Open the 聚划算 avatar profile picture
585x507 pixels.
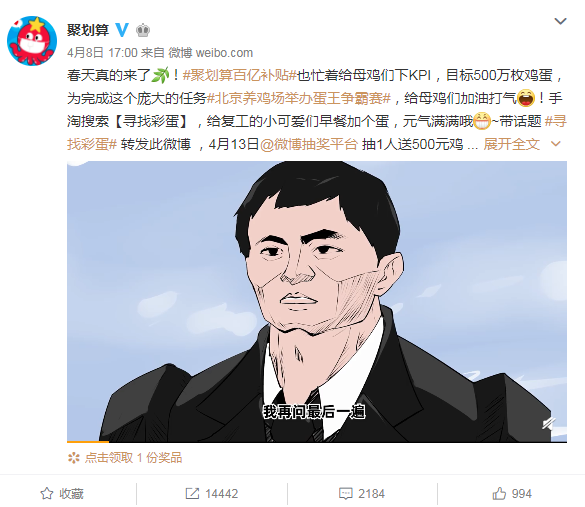[x=32, y=41]
